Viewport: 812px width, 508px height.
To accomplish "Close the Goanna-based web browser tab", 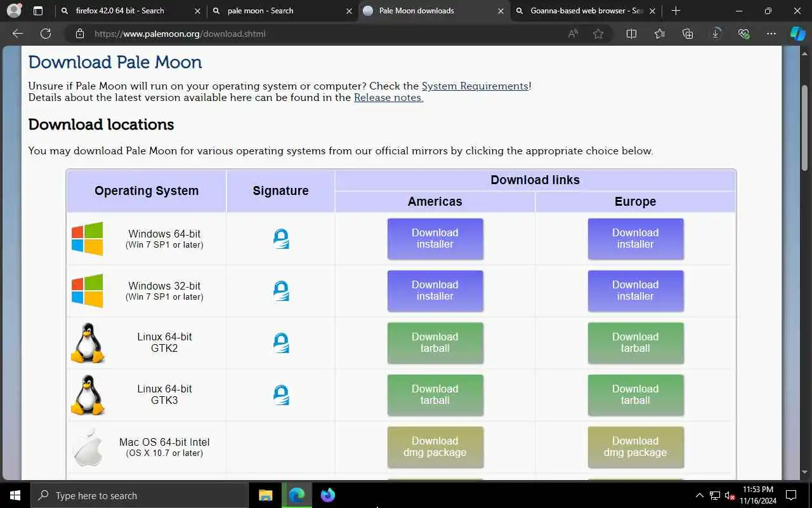I will (652, 11).
